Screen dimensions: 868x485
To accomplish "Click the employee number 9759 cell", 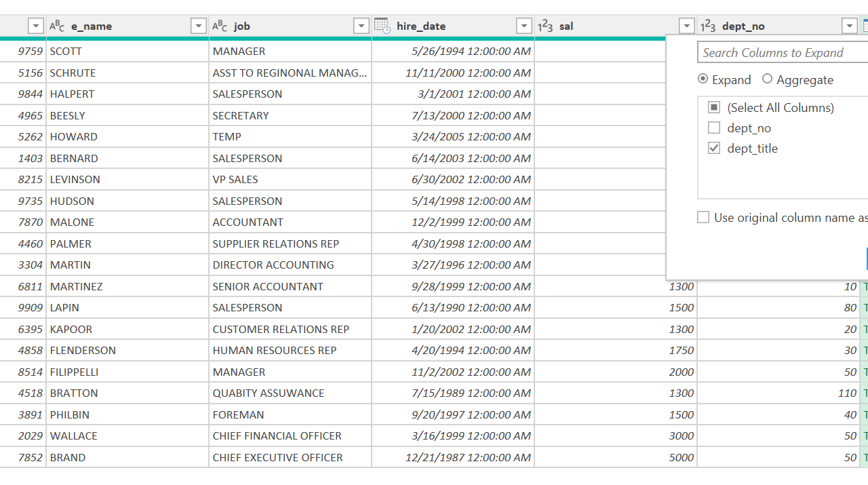I will pos(23,52).
